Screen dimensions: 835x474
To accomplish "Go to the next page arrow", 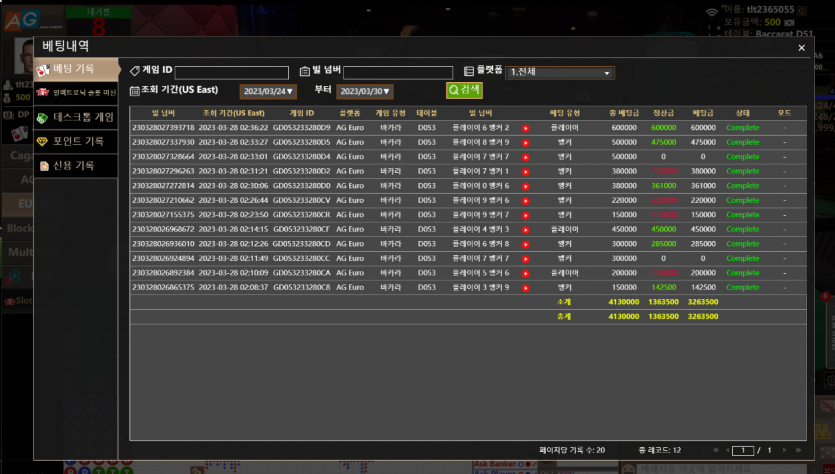I will coord(784,450).
